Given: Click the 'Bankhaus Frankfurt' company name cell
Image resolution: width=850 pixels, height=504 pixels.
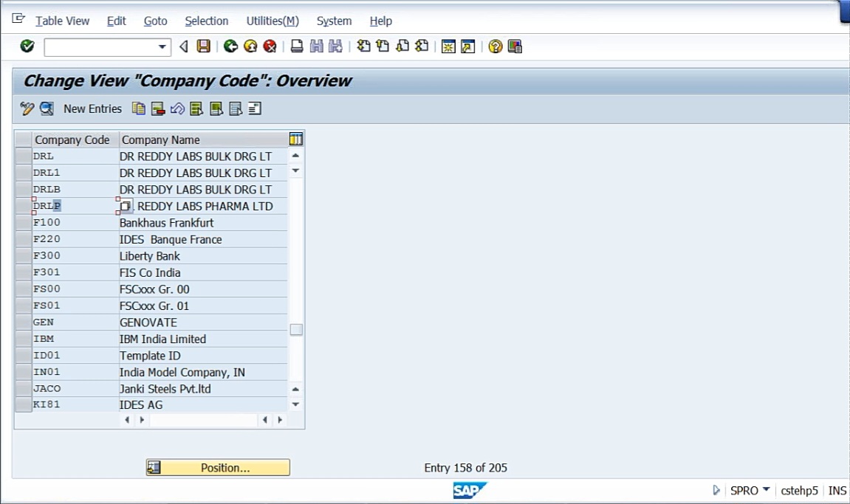Looking at the screenshot, I should tap(203, 223).
